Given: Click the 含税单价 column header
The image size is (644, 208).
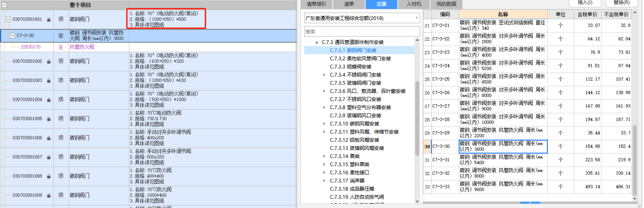Looking at the screenshot, I should (x=587, y=14).
